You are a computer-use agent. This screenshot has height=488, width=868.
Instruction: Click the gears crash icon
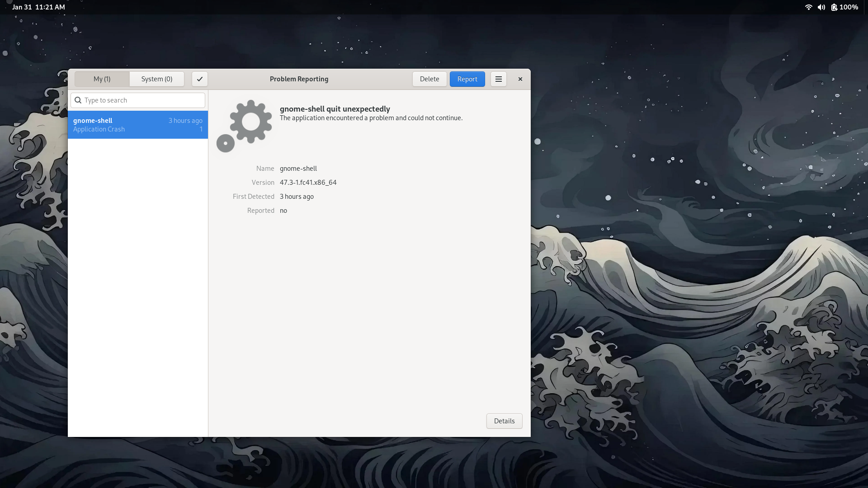coord(244,126)
